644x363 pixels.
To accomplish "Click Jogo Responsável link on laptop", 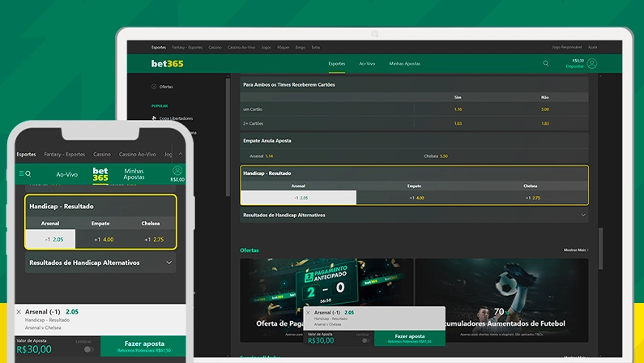I will pyautogui.click(x=567, y=47).
